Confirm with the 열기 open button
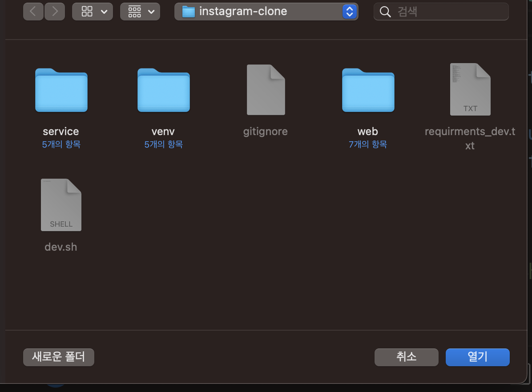The height and width of the screenshot is (392, 532). coord(478,357)
